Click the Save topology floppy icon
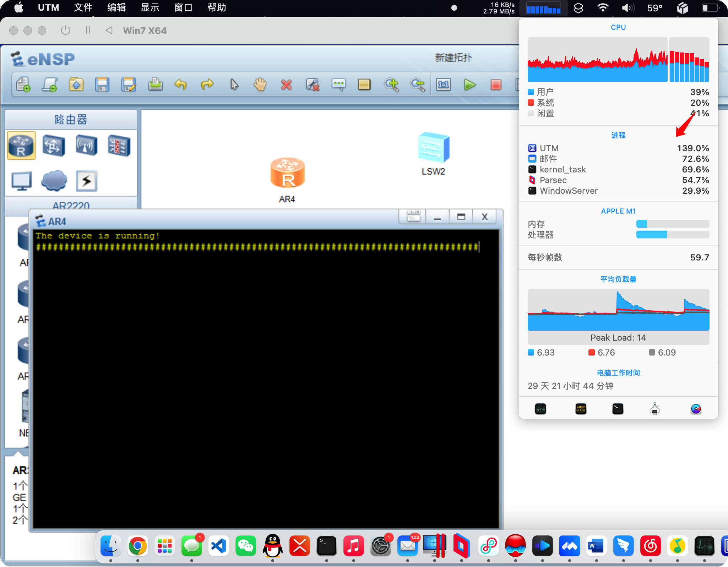Viewport: 728px width, 567px height. [x=102, y=85]
